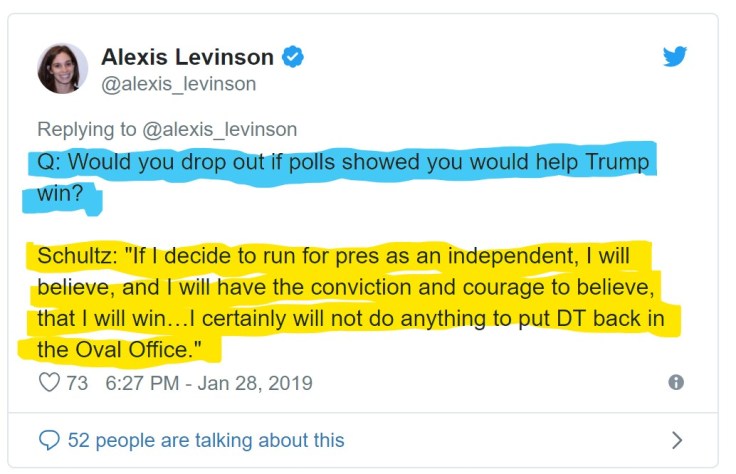Click the Twitter bird logo
Screen dimensions: 736x474
tap(676, 57)
